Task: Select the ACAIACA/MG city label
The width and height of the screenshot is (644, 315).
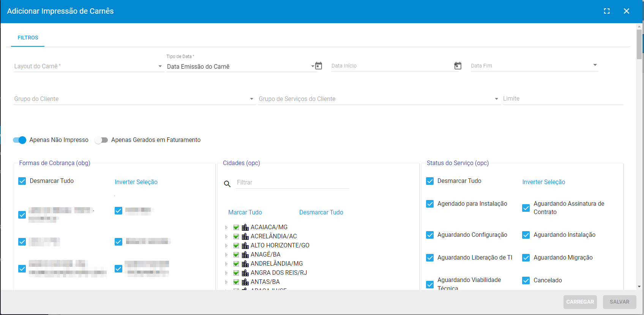Action: [269, 227]
